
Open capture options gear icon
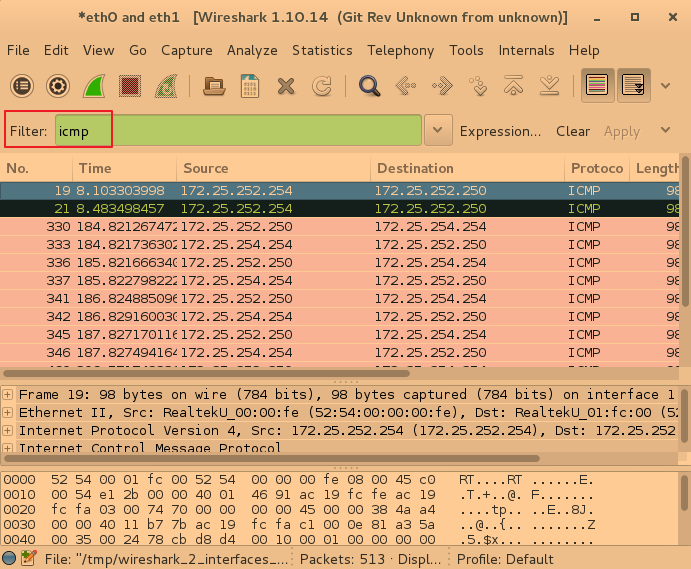click(58, 86)
